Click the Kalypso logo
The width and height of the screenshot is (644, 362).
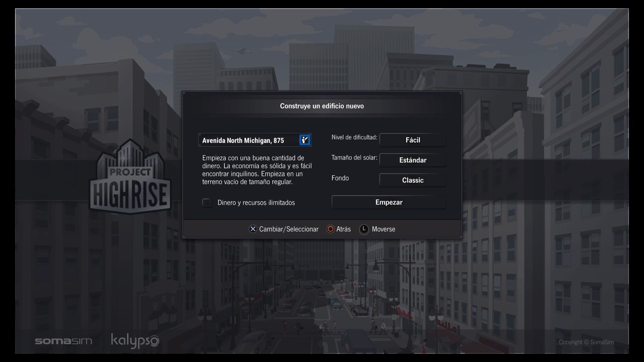(135, 341)
